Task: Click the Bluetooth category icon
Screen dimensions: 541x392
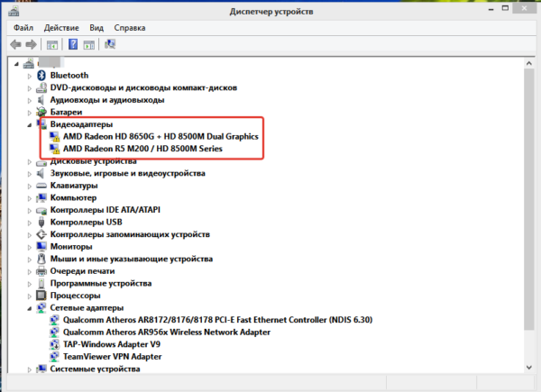Action: click(x=41, y=75)
